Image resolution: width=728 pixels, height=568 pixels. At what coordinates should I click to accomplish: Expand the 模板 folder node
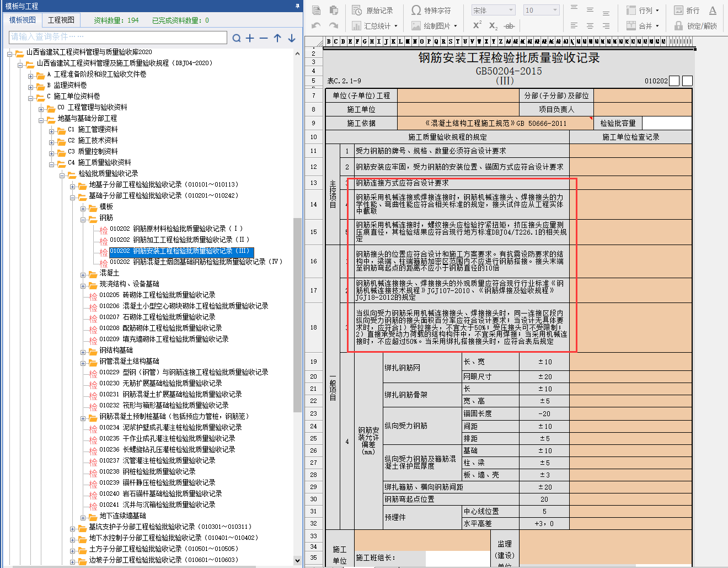83,209
